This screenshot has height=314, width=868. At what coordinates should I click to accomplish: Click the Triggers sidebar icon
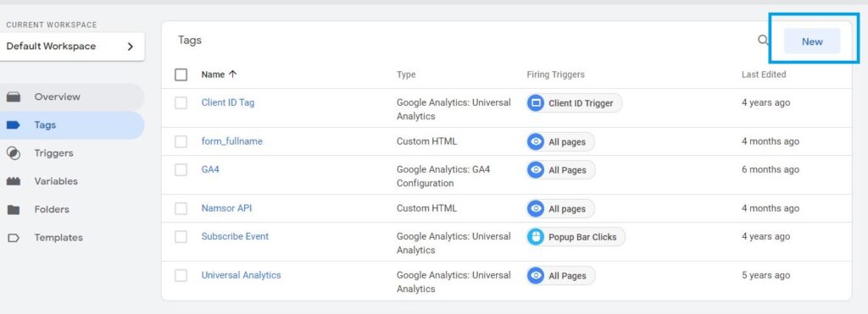point(14,153)
